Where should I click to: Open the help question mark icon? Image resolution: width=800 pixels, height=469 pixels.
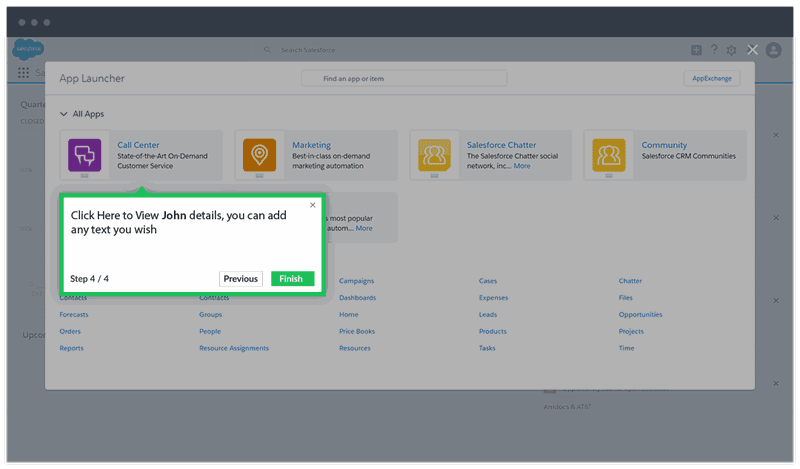(714, 50)
